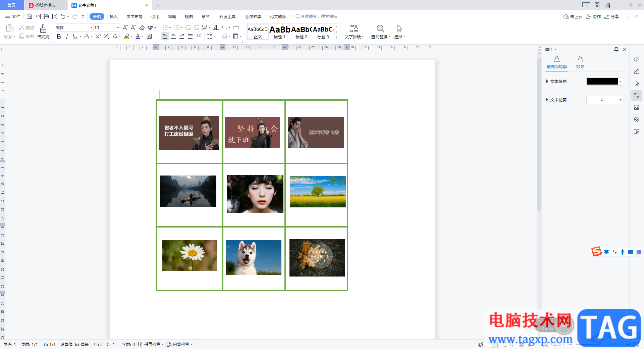Screen dimensions: 644x349
Task: Switch to the 审阅 ribbon tab
Action: (172, 16)
